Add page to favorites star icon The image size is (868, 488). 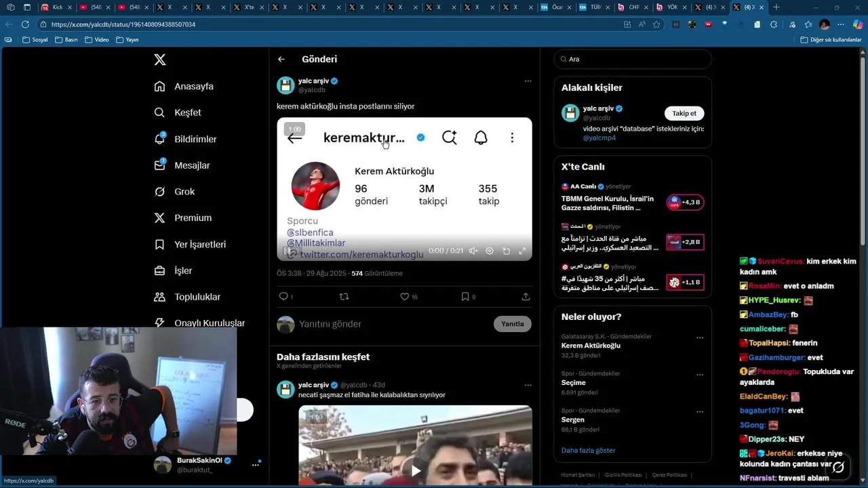(x=656, y=24)
